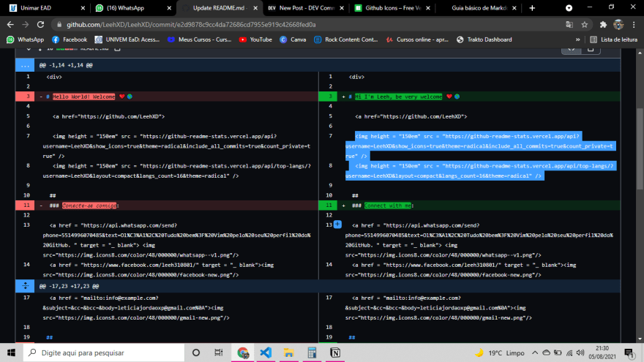View site info via the lock icon
Screen dimensions: 644x362
point(59,25)
